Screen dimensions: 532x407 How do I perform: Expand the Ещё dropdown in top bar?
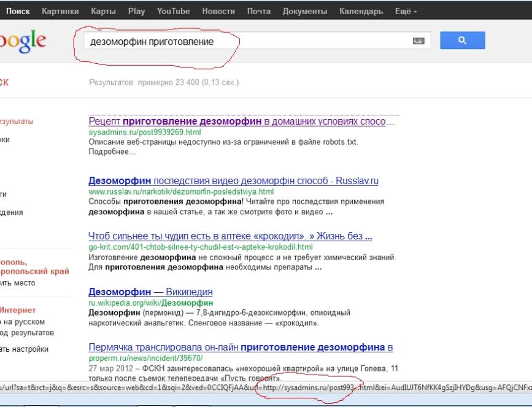[406, 11]
